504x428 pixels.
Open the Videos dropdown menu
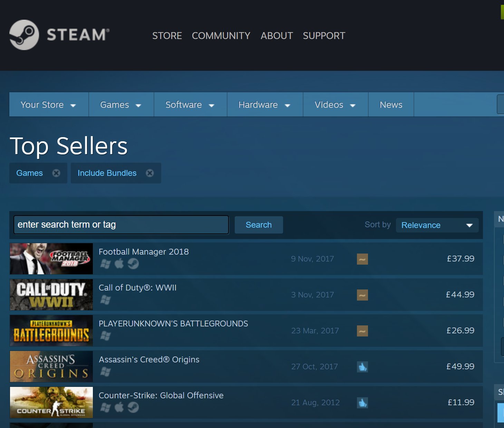point(336,105)
